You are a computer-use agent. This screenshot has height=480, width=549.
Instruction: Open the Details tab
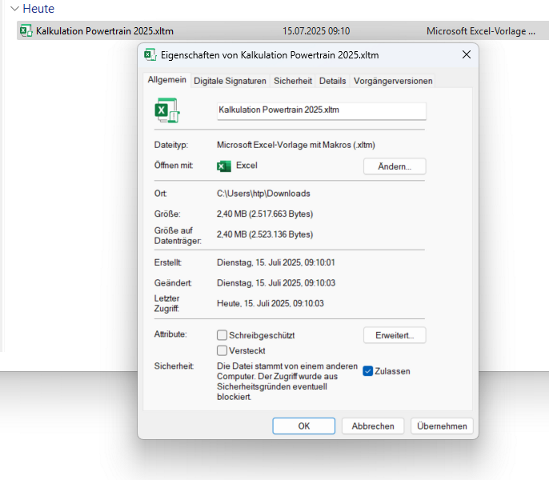click(333, 81)
